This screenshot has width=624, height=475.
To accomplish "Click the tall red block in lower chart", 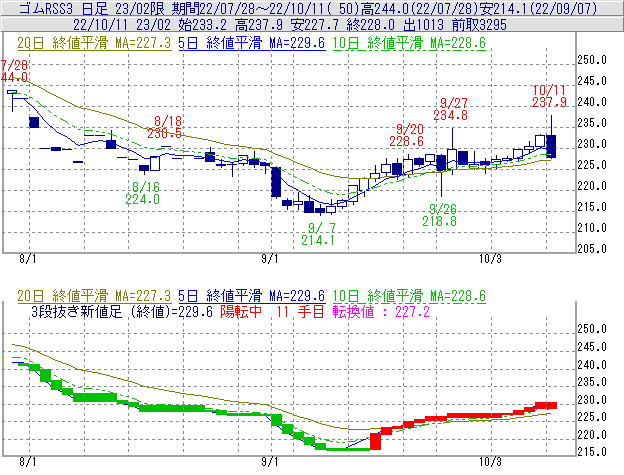I will pyautogui.click(x=377, y=438).
